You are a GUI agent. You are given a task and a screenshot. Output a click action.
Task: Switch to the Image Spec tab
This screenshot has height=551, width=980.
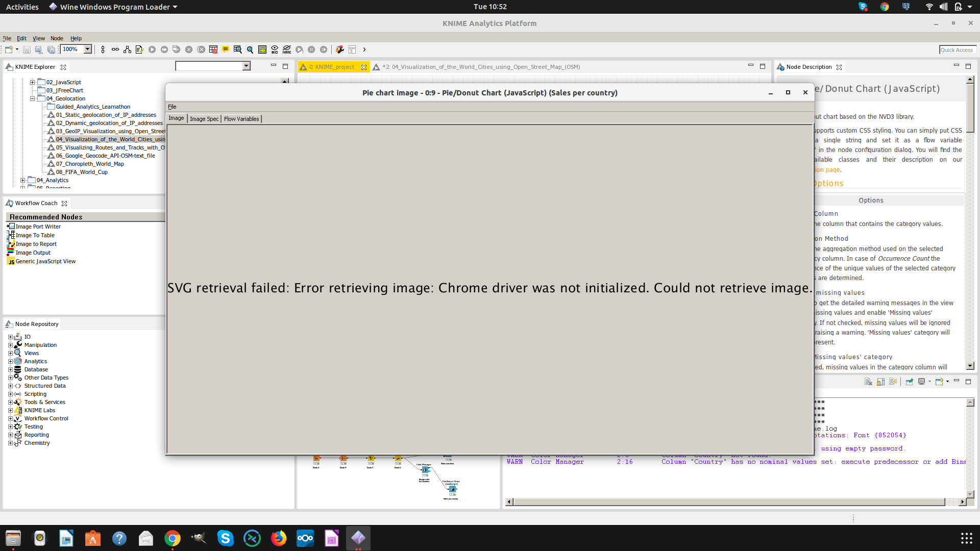click(x=204, y=119)
